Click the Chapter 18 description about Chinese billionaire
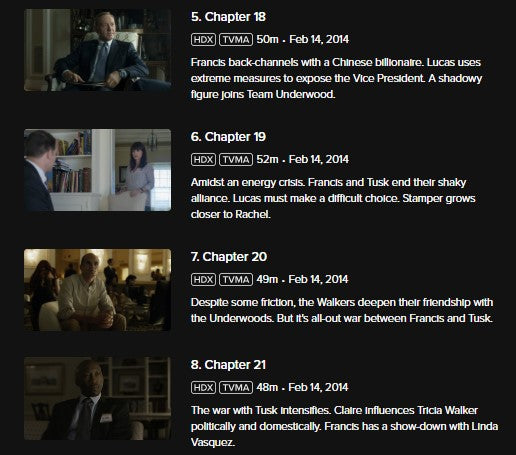The width and height of the screenshot is (516, 455). coord(336,78)
